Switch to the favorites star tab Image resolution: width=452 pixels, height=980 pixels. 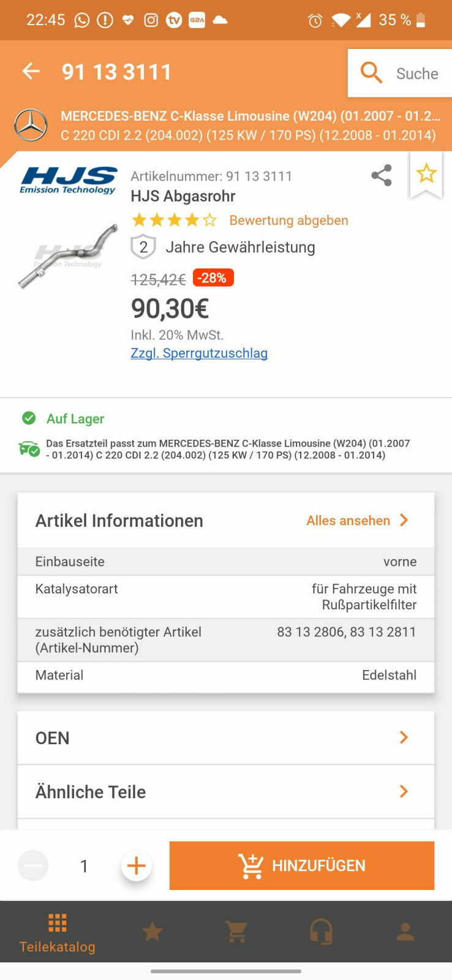152,931
